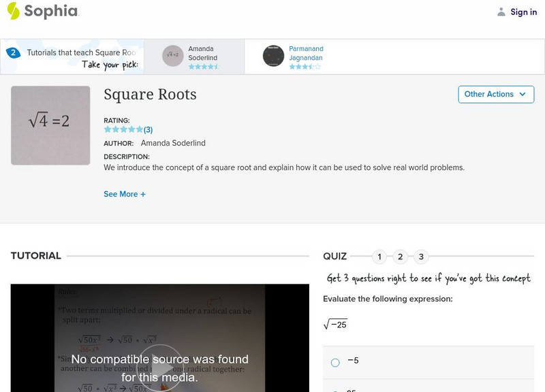Click the blue number 2 tutorials badge
The image size is (545, 392).
[13, 53]
